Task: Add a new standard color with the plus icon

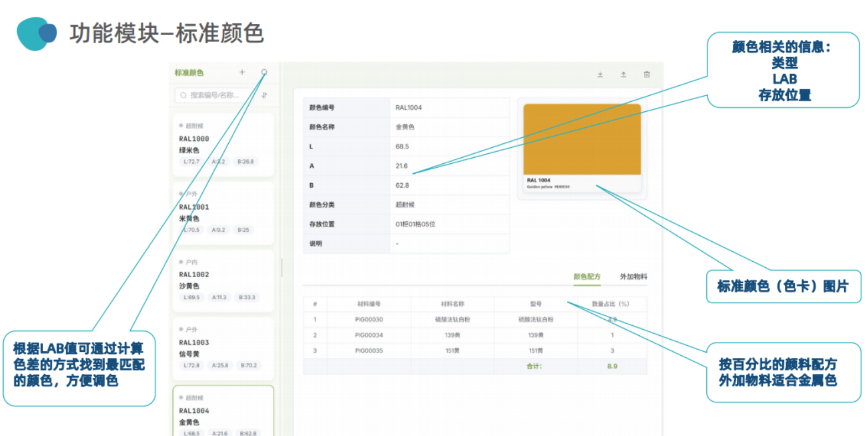Action: [x=242, y=72]
